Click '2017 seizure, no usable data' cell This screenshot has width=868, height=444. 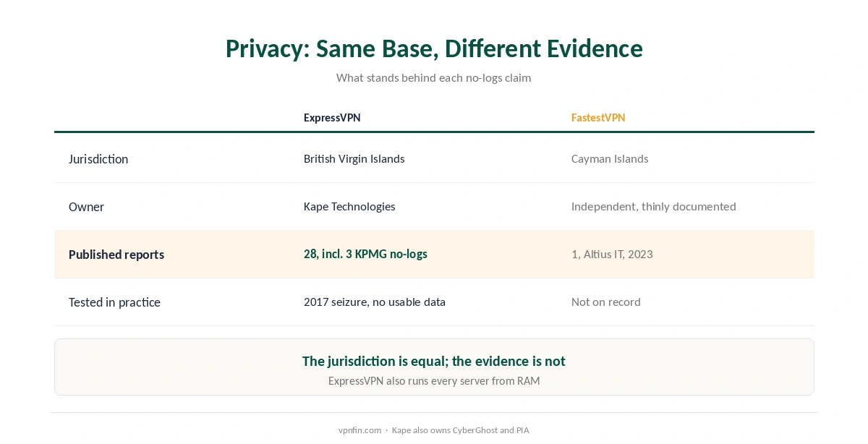(375, 302)
